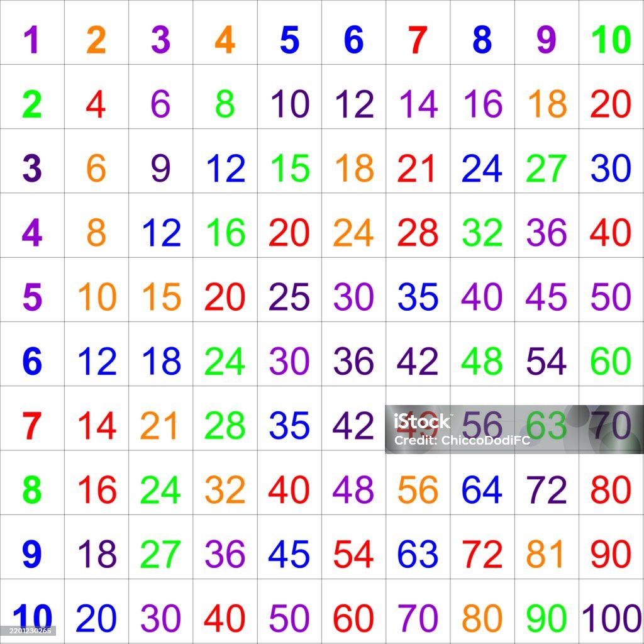Click the dark purple 36 cell
This screenshot has height=644, width=644.
pos(353,361)
